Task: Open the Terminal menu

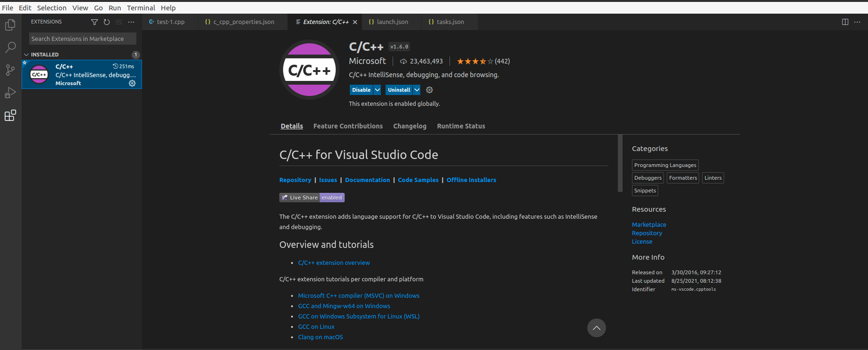Action: coord(141,8)
